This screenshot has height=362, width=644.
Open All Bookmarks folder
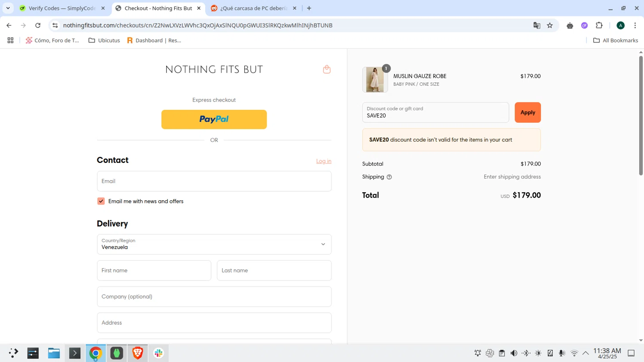(x=616, y=40)
